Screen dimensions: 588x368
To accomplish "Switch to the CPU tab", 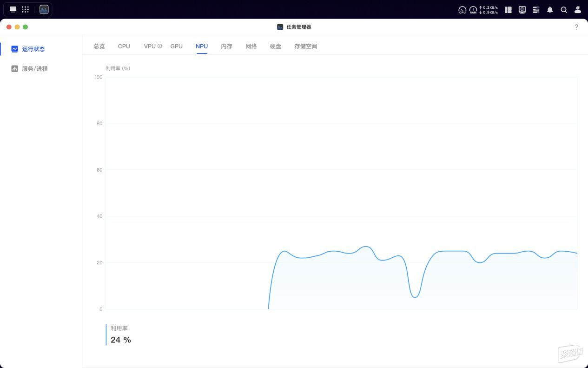I will (x=124, y=46).
